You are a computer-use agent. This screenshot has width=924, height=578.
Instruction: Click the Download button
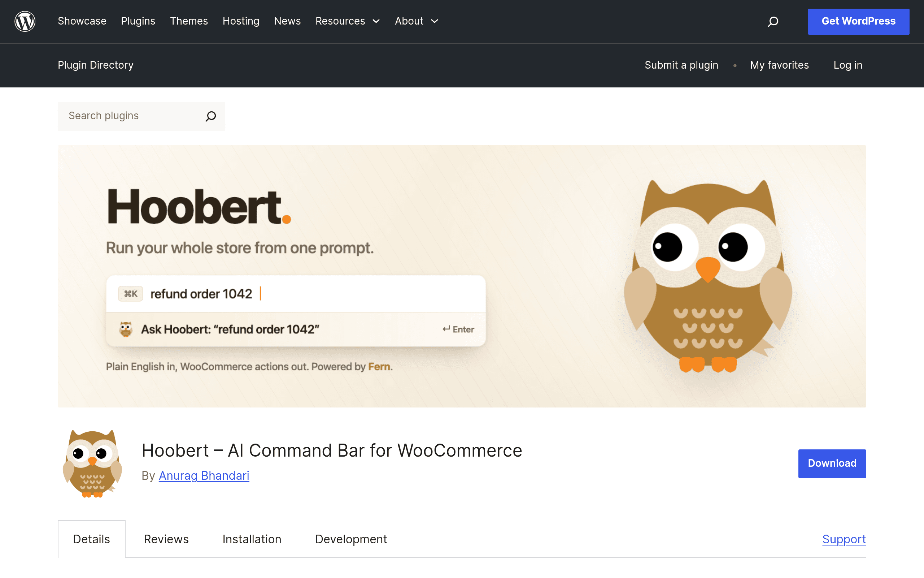[832, 463]
